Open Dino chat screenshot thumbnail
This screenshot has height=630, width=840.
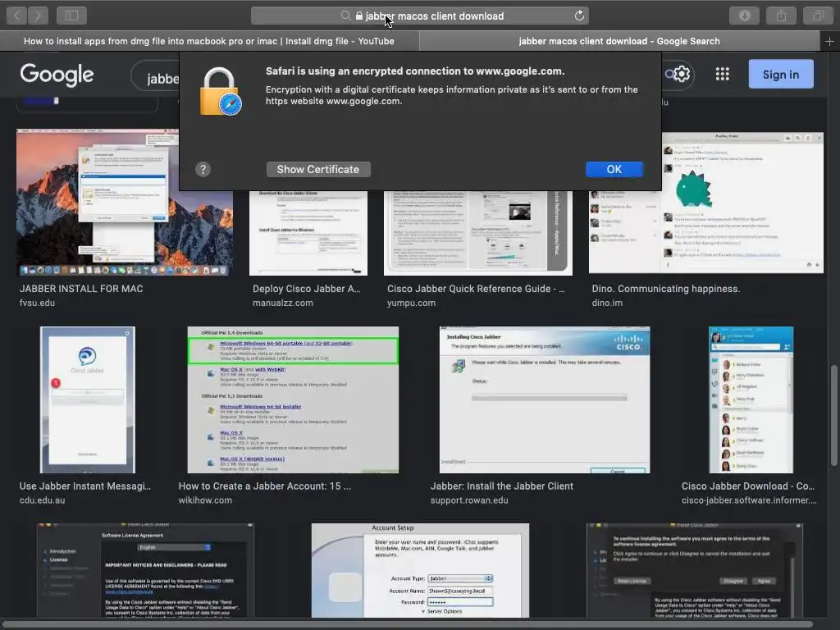point(706,203)
